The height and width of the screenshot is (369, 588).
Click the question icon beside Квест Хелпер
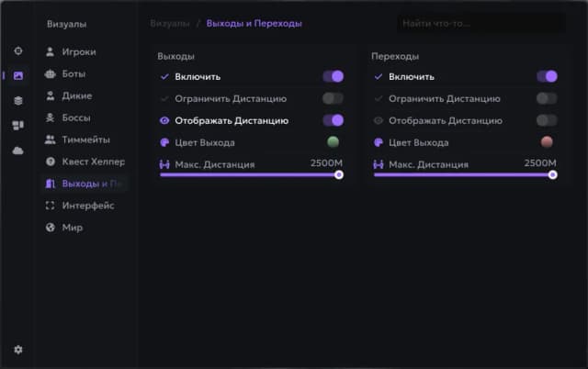pos(50,162)
